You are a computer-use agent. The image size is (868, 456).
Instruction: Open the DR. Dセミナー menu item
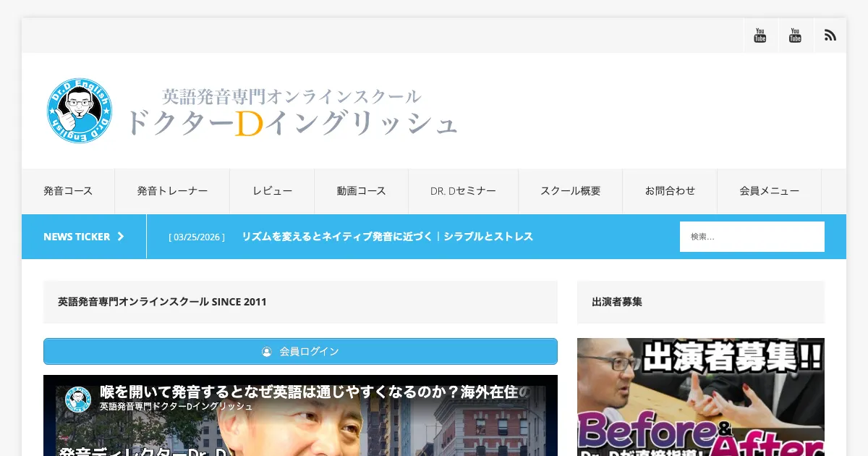[x=463, y=191]
